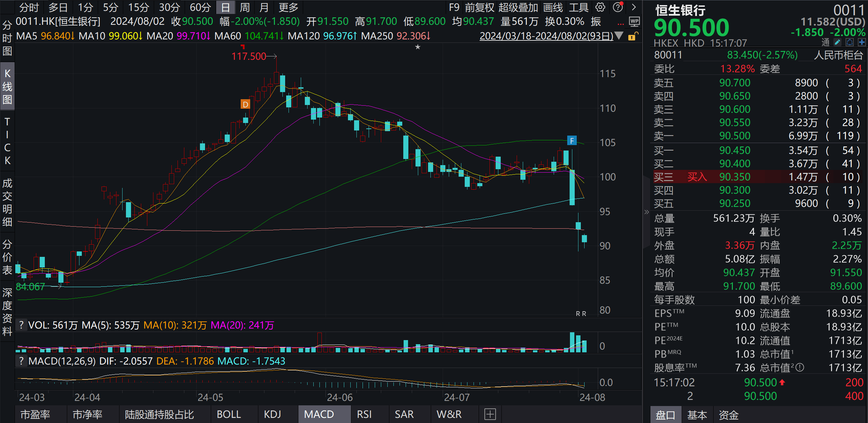The width and height of the screenshot is (868, 423).
Task: Select the 日 daily interval
Action: pos(225,7)
